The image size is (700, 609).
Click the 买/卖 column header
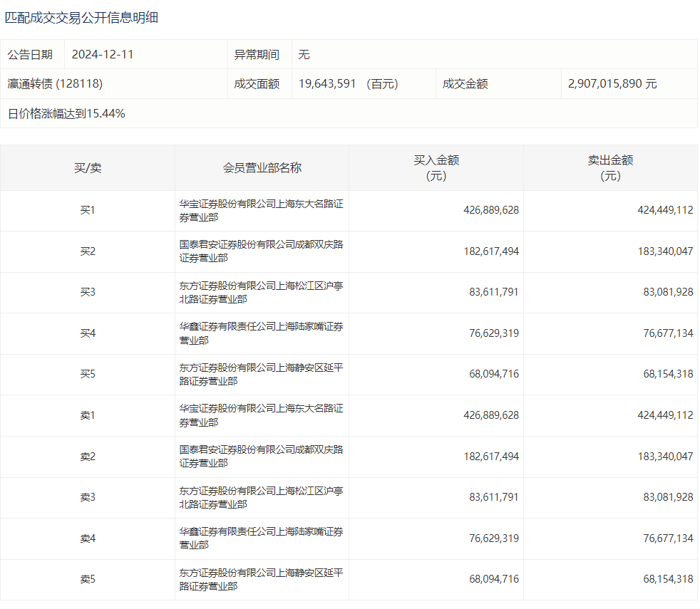coord(88,168)
